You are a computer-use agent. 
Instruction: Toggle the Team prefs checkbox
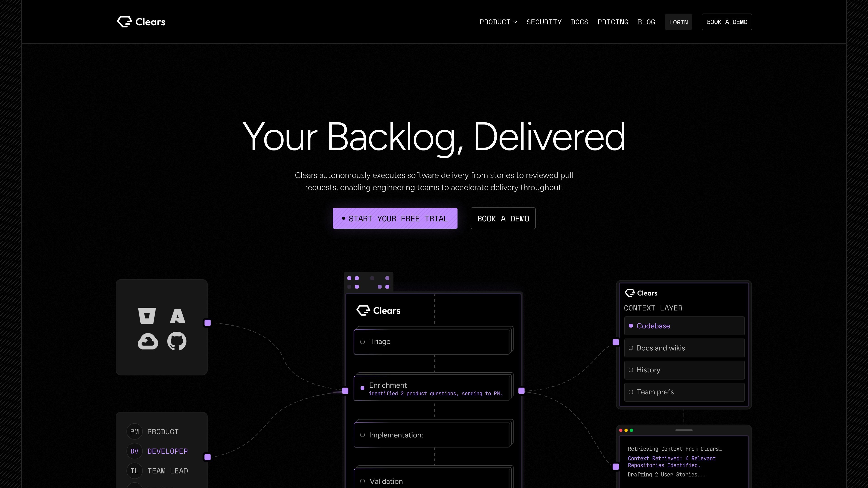(631, 392)
